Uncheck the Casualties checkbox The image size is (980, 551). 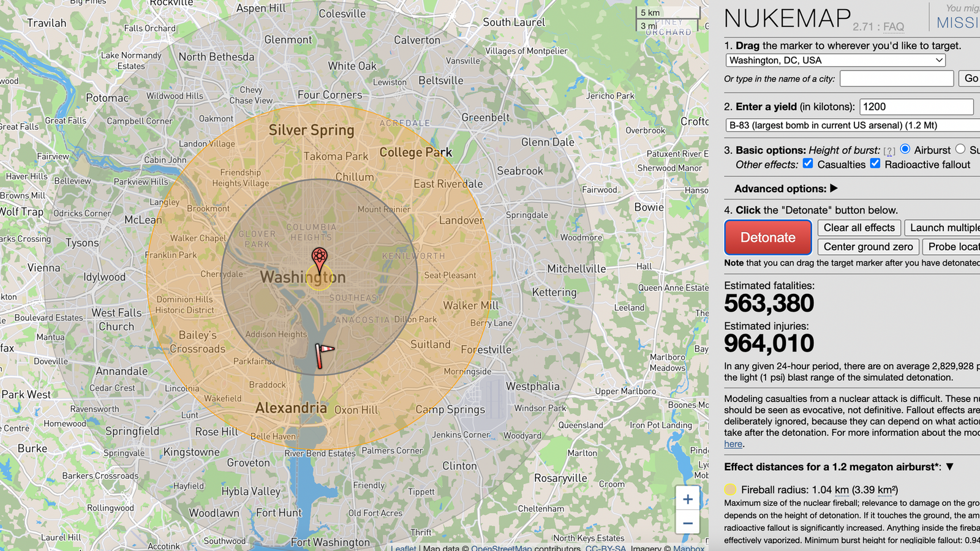tap(808, 163)
